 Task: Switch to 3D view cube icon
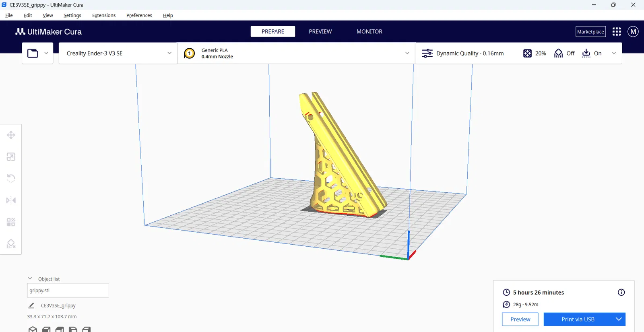(x=33, y=329)
